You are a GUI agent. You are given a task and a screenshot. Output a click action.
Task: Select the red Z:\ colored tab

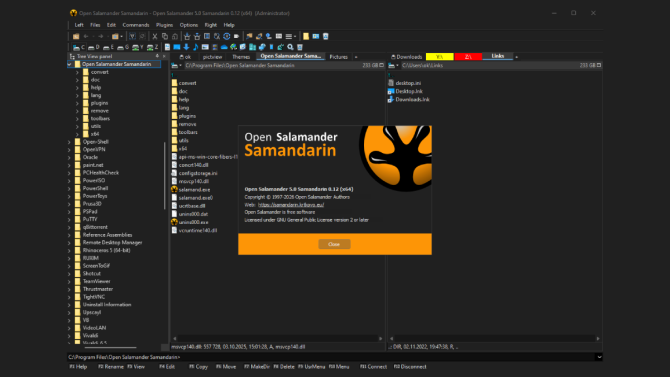tap(468, 57)
